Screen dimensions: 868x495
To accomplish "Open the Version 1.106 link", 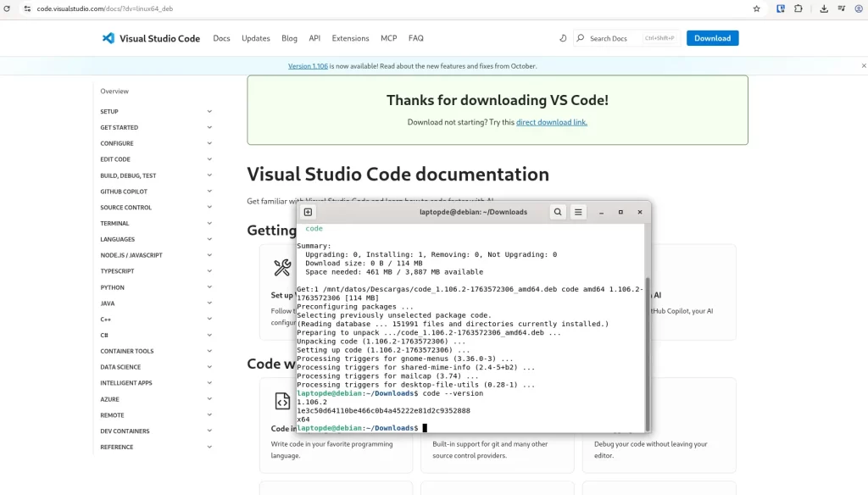I will (x=308, y=66).
